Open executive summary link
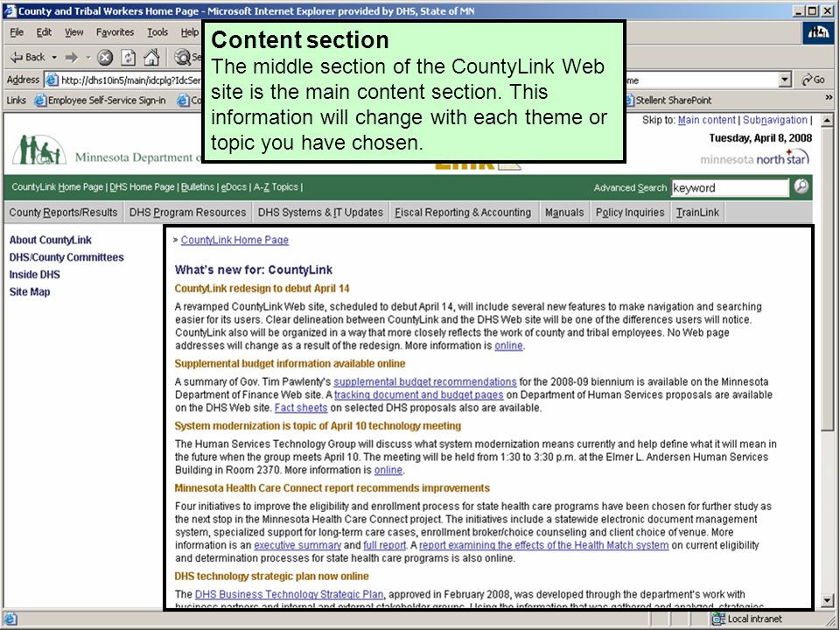This screenshot has width=840, height=630. pyautogui.click(x=297, y=545)
